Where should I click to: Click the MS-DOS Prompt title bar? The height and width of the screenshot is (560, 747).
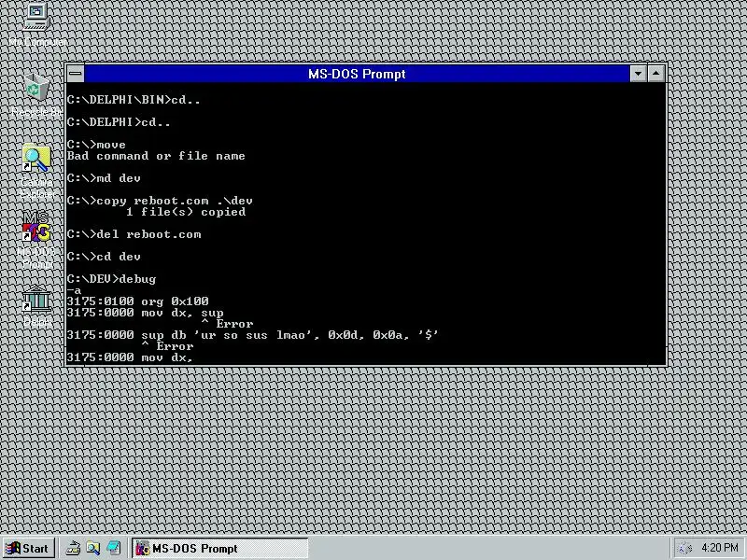(x=357, y=74)
